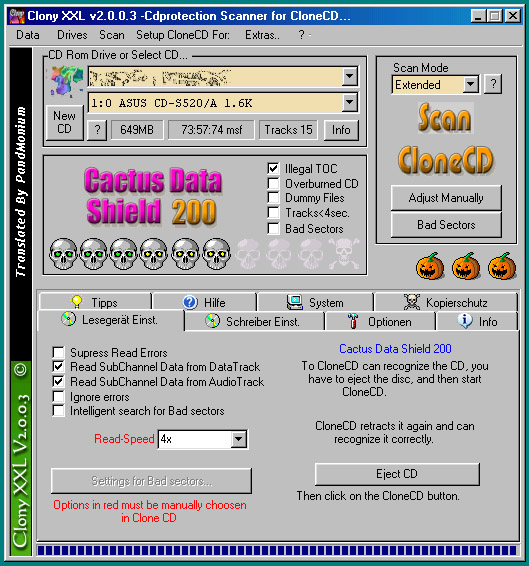Click the computer icon on System tab
Viewport: 529px width, 566px height.
pyautogui.click(x=295, y=302)
